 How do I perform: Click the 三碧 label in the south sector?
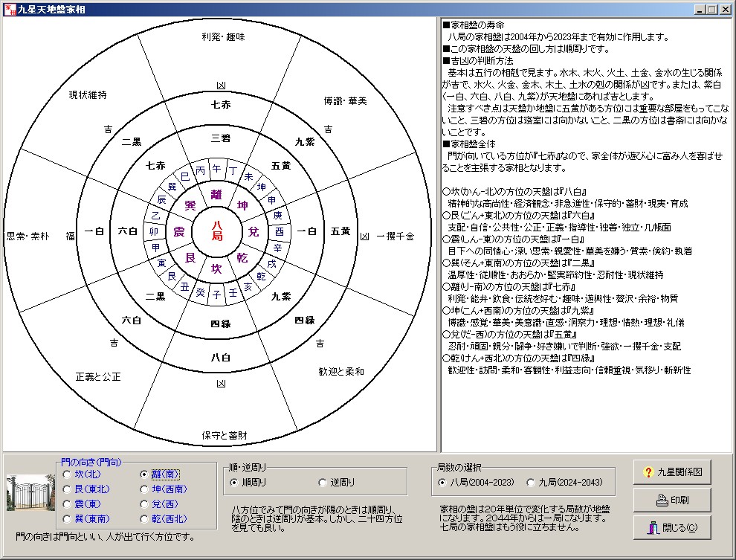coord(221,138)
